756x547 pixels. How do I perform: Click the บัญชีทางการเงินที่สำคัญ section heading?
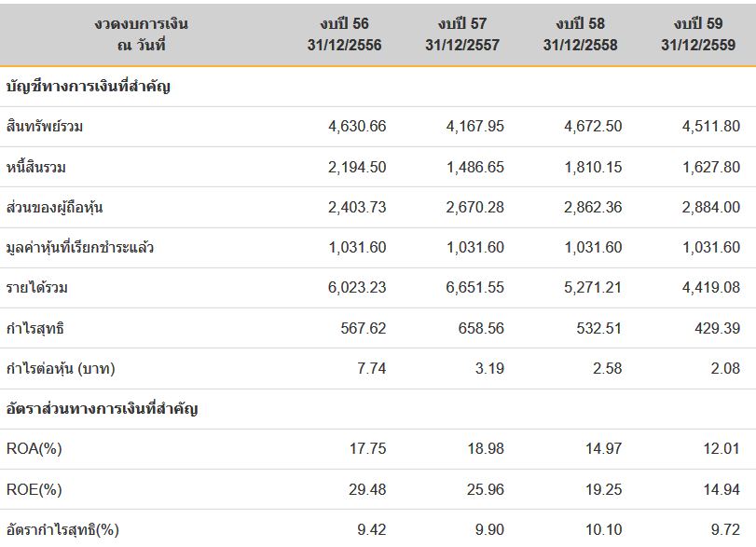click(89, 87)
